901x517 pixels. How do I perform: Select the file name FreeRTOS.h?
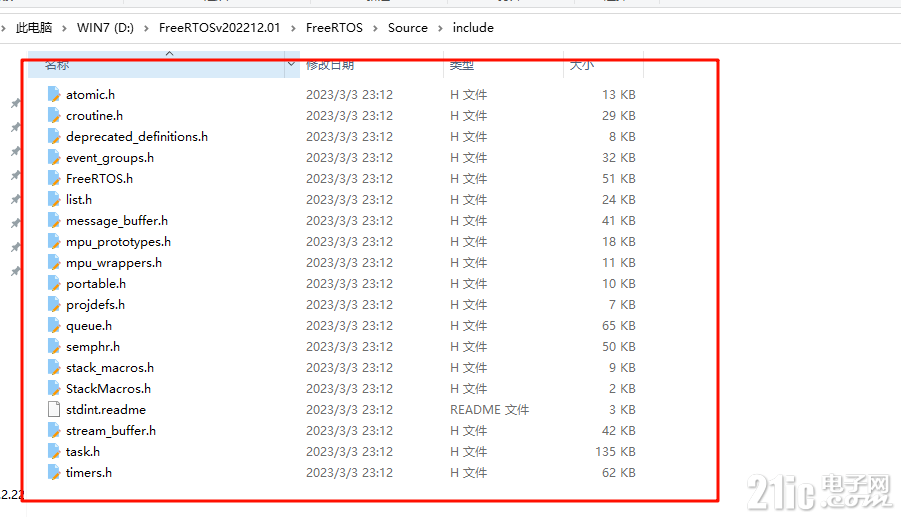(x=99, y=178)
